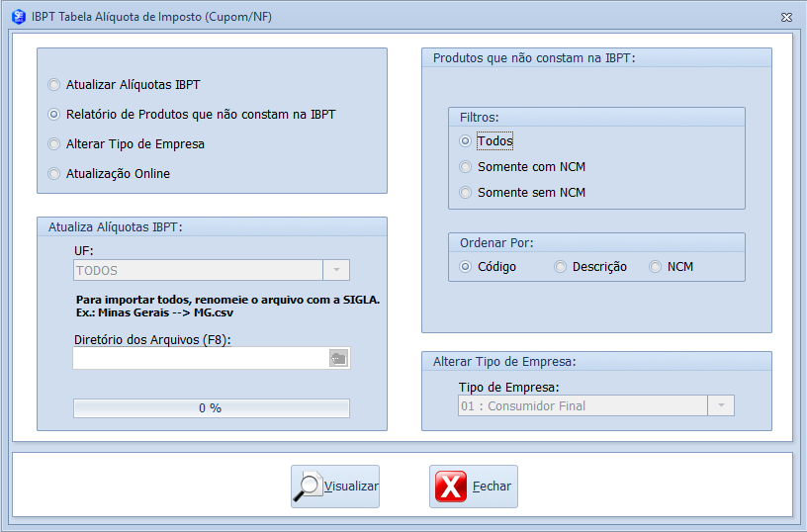The width and height of the screenshot is (807, 532).
Task: Expand the Tipo de Empresa dropdown
Action: tap(722, 405)
